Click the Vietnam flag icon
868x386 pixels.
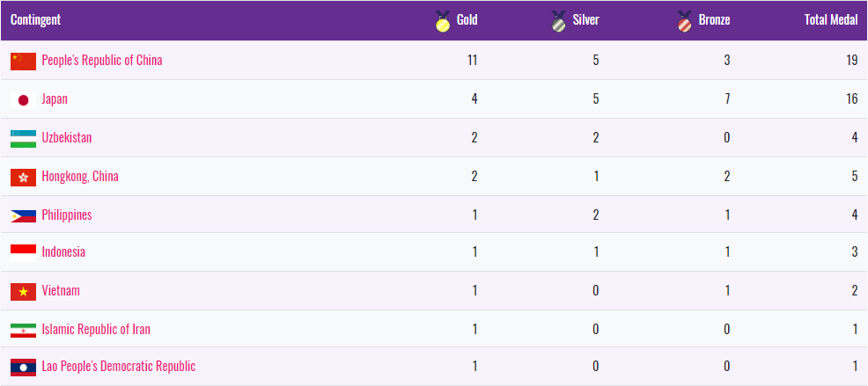click(24, 291)
